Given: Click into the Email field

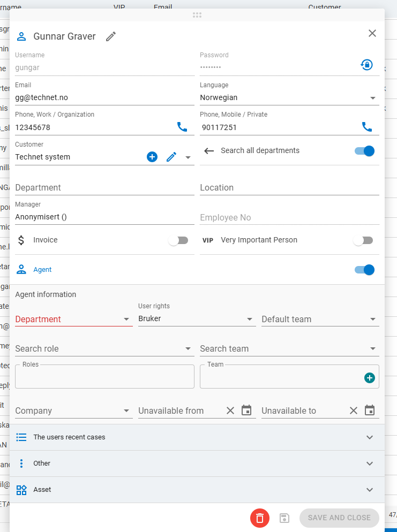Looking at the screenshot, I should pyautogui.click(x=104, y=98).
